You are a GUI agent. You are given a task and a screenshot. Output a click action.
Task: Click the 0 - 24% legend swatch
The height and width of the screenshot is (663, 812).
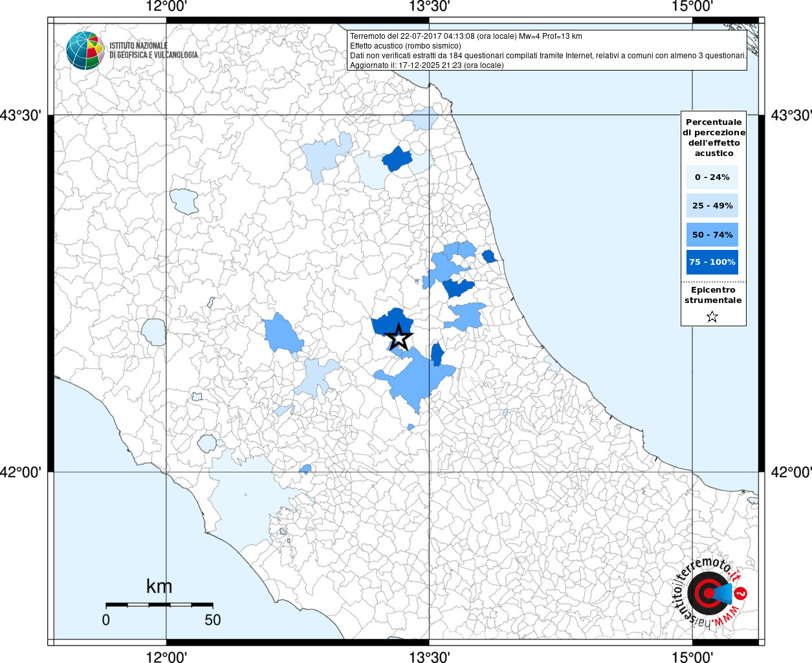click(x=712, y=177)
